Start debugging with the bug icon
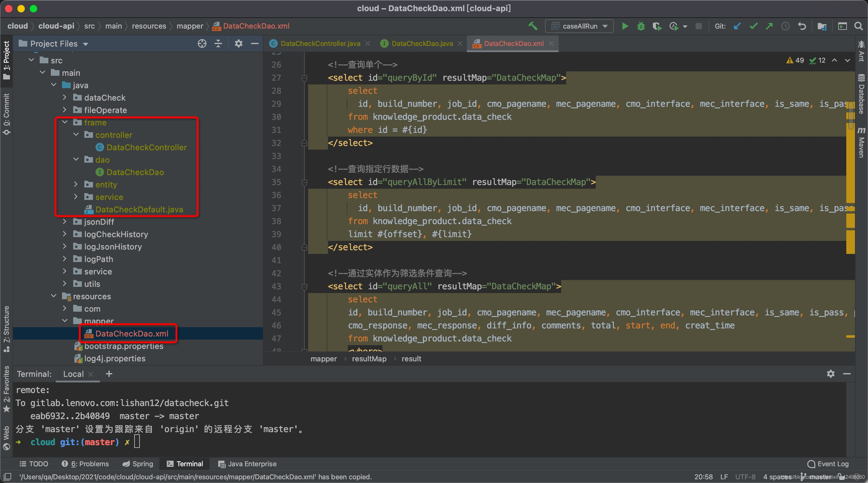Image resolution: width=868 pixels, height=483 pixels. click(x=641, y=26)
